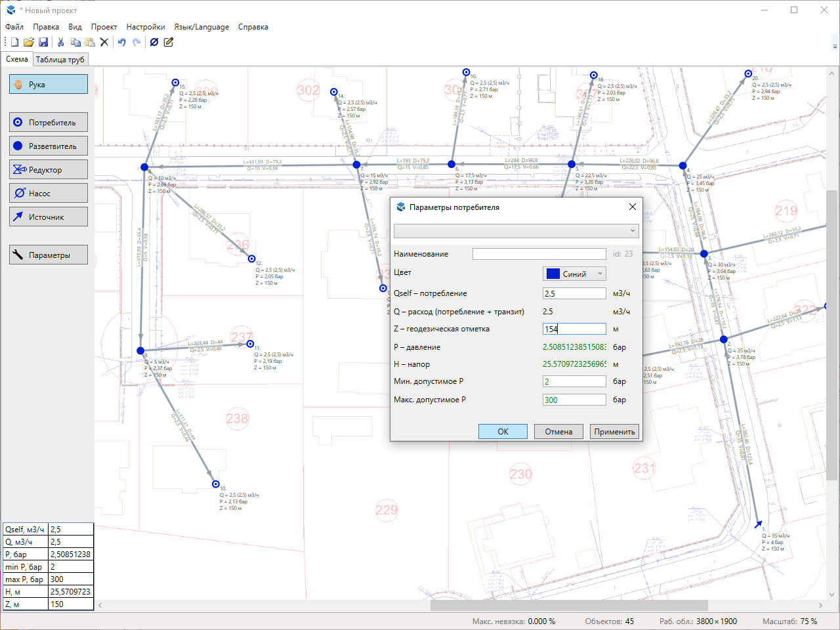
Task: Switch to the Таблица труб tab
Action: pos(60,59)
